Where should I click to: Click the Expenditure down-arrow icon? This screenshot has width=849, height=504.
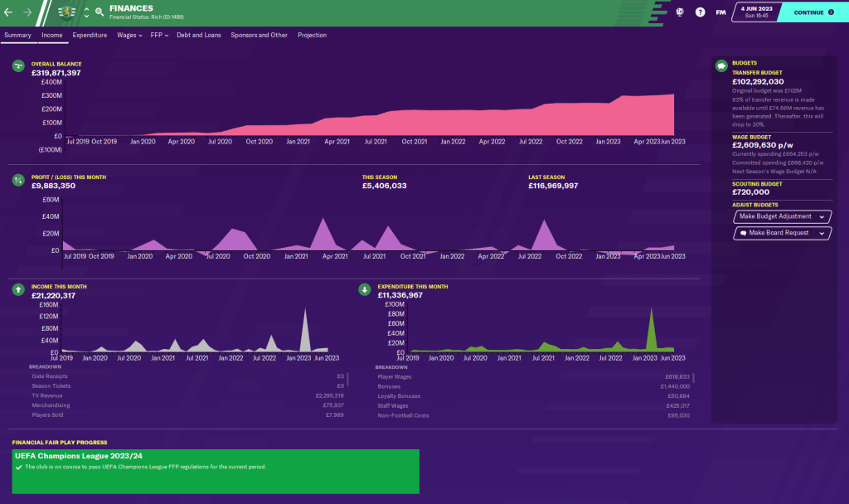coord(364,289)
